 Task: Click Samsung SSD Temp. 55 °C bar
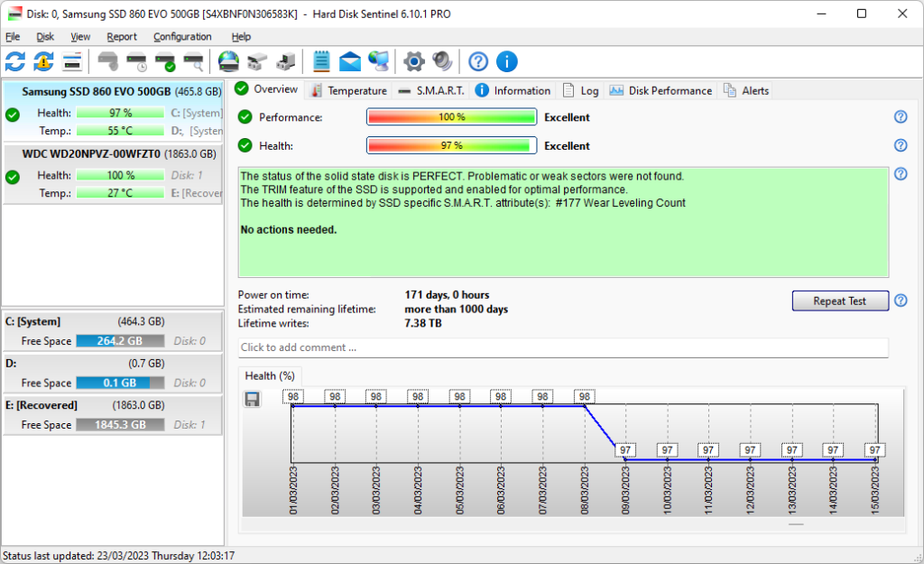point(120,130)
